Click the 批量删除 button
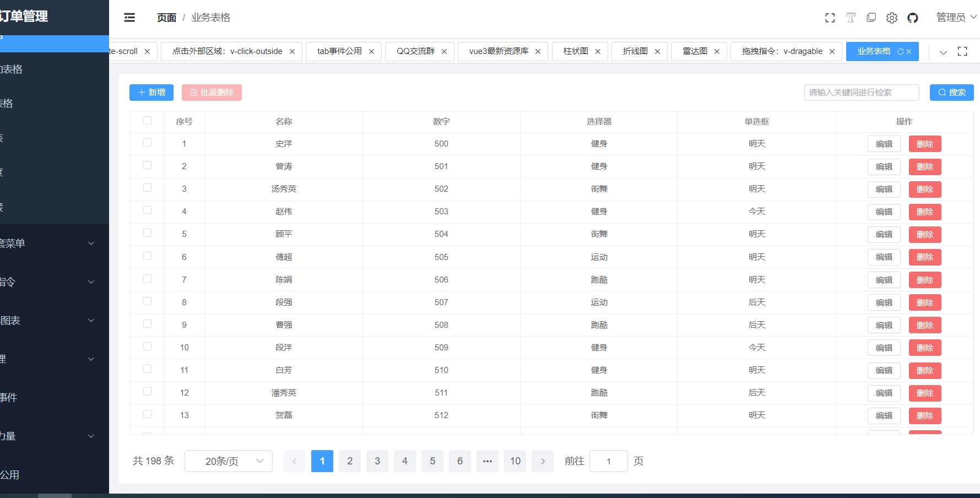Image resolution: width=980 pixels, height=498 pixels. [x=212, y=93]
